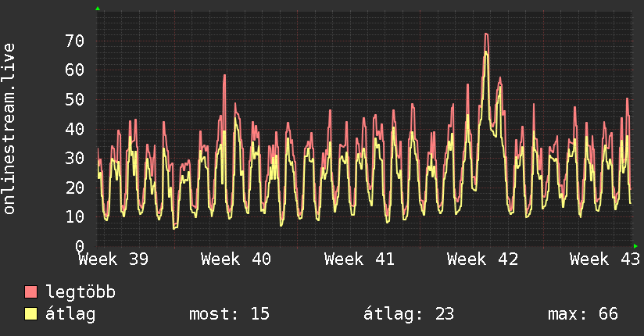Click the 10 y-axis label

pyautogui.click(x=75, y=217)
